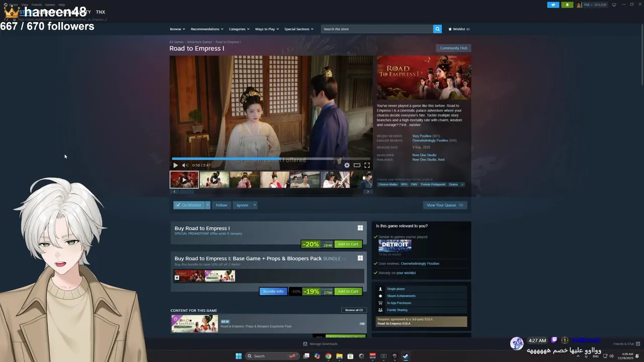The height and width of the screenshot is (362, 644).
Task: Open Detroit similar game thumbnail
Action: pos(395,245)
